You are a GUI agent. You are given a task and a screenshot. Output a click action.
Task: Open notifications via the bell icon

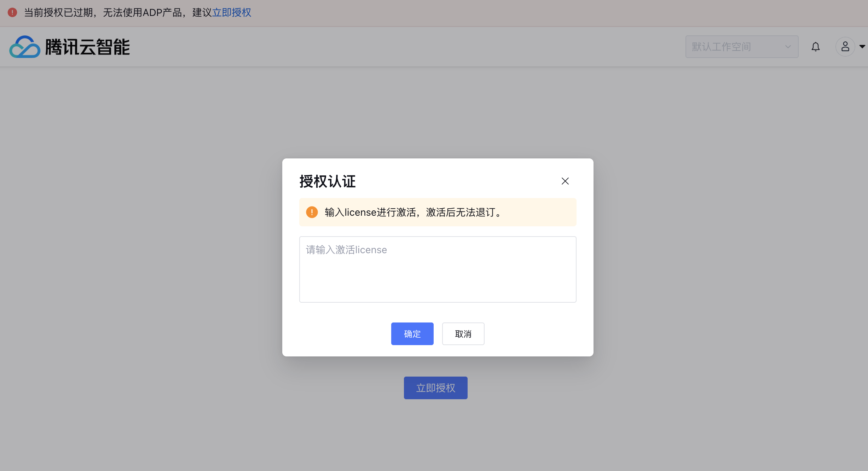pos(816,47)
